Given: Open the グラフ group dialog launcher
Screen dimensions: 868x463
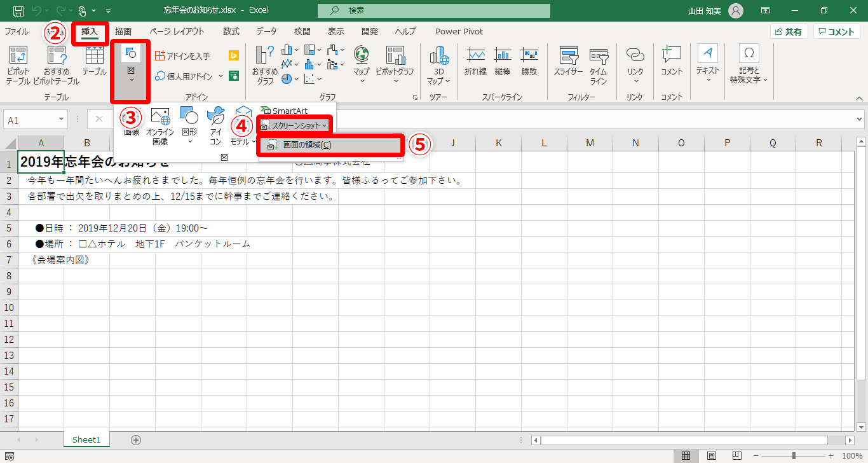Looking at the screenshot, I should (416, 97).
